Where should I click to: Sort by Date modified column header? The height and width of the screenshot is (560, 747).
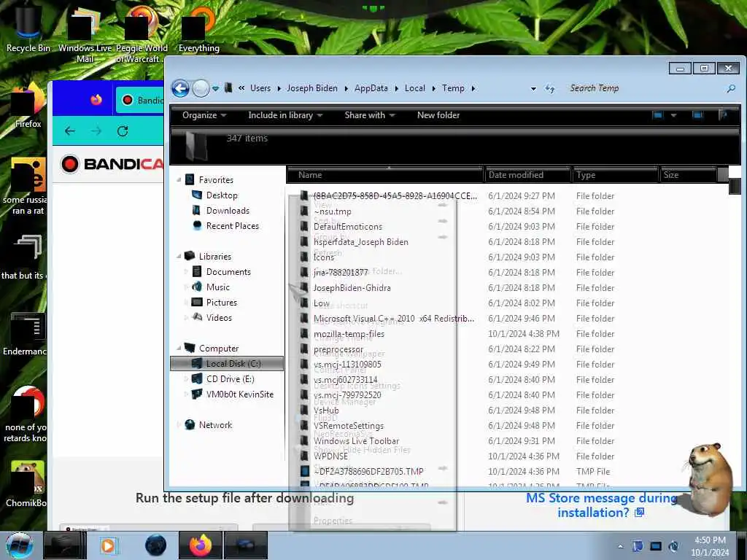click(527, 175)
